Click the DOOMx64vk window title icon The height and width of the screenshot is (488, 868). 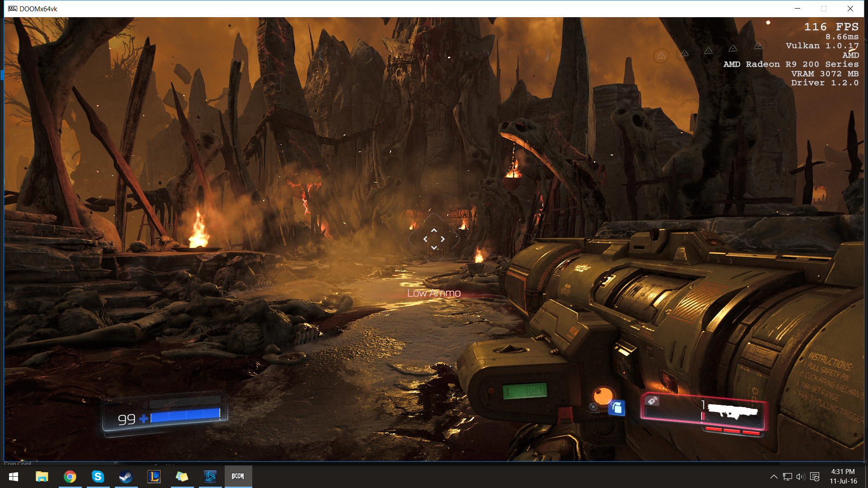coord(13,9)
